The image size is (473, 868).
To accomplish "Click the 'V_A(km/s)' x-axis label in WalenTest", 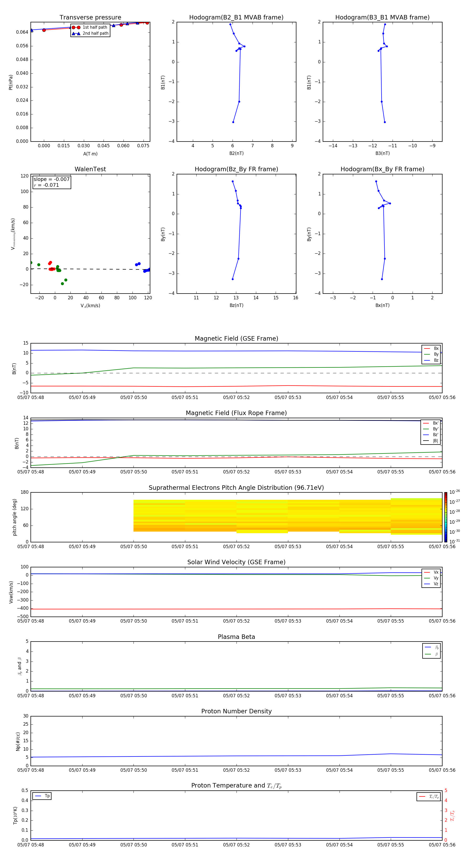I will pos(90,306).
